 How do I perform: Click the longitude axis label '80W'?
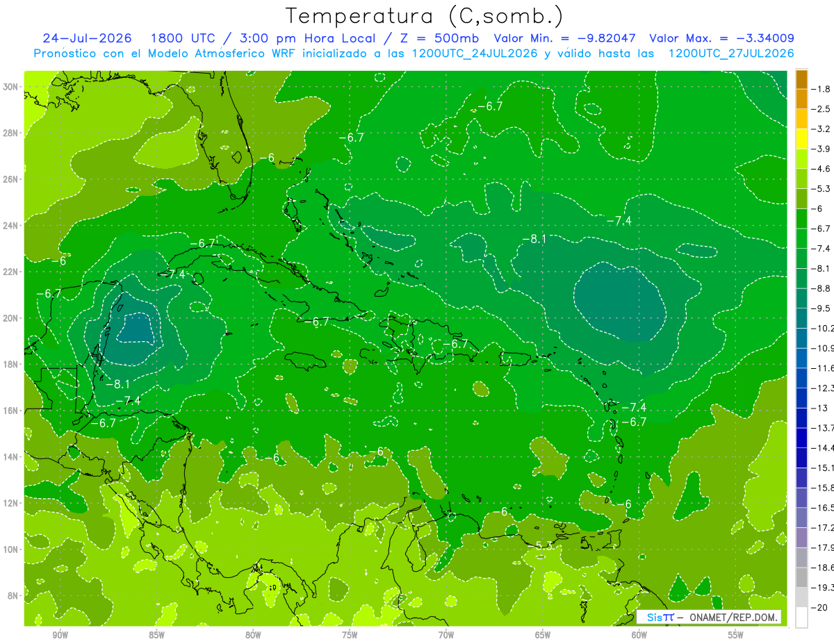pyautogui.click(x=253, y=635)
